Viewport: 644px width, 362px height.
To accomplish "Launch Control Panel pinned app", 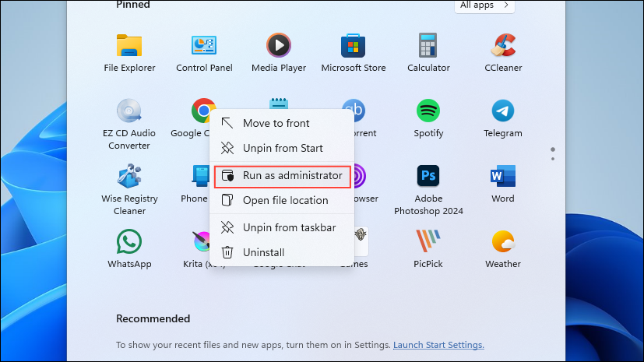I will point(204,45).
